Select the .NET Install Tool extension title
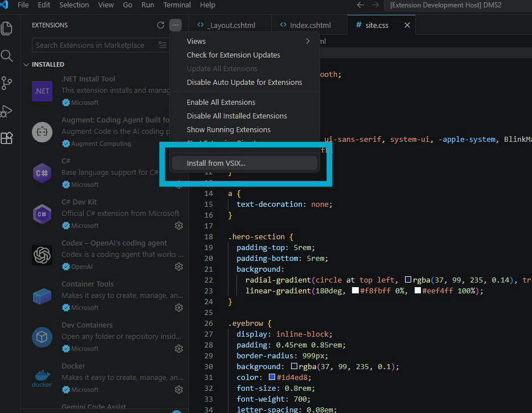The image size is (532, 413). pos(88,79)
